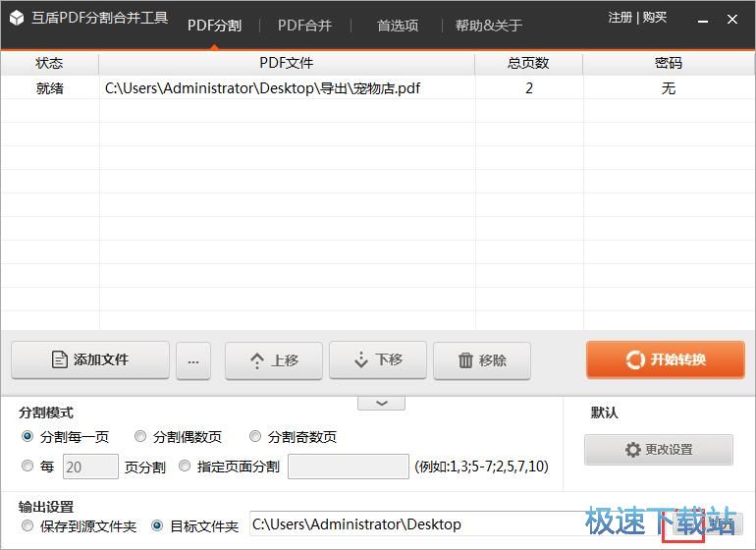This screenshot has width=756, height=550.
Task: Select the 分割每一页 radio option
Action: click(x=27, y=437)
